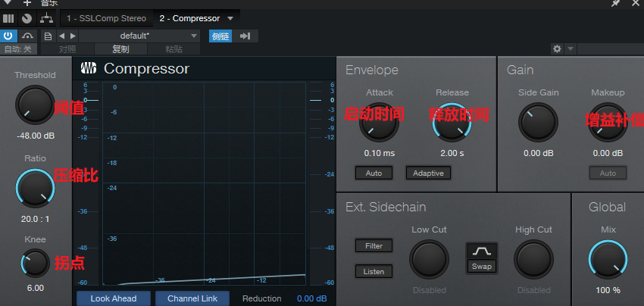Enable the Adaptive release button

coord(428,173)
